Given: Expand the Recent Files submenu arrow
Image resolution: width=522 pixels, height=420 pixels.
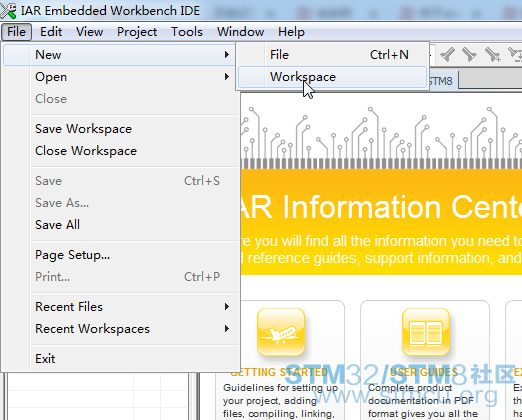Looking at the screenshot, I should (x=227, y=307).
